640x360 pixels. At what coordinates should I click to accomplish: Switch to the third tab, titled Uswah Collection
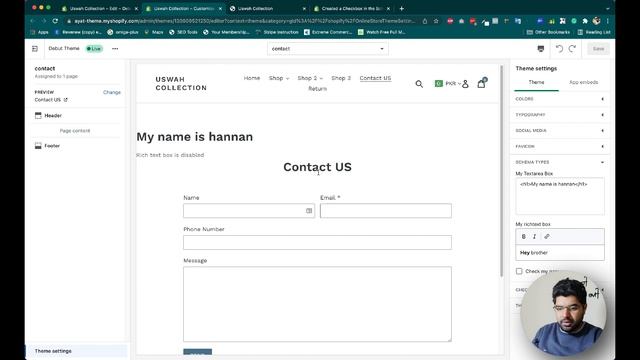coord(267,8)
